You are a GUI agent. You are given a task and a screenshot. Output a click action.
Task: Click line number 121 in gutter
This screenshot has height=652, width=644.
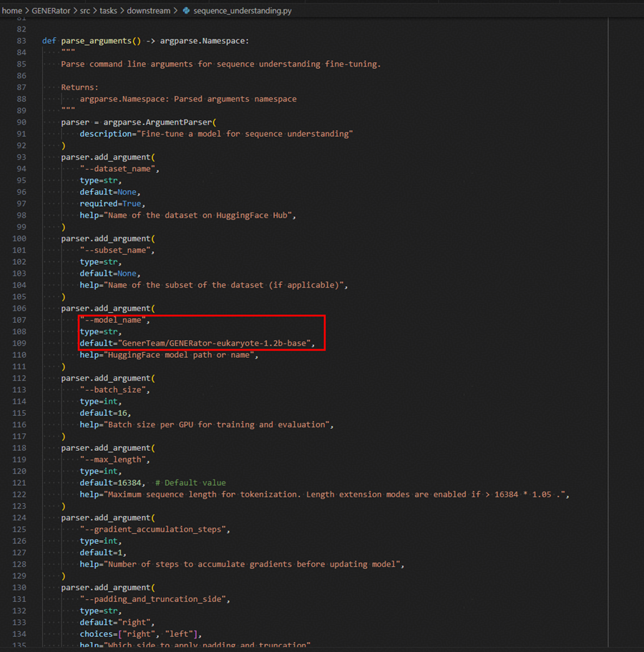click(19, 483)
